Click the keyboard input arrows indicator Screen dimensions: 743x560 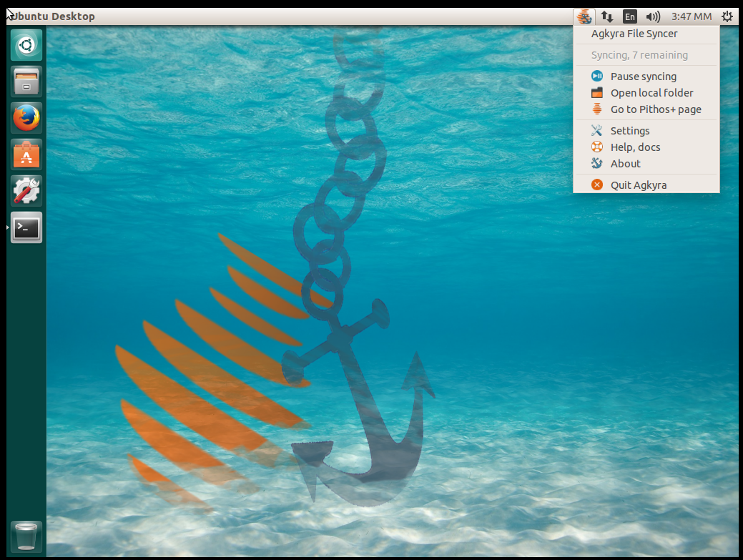(607, 16)
